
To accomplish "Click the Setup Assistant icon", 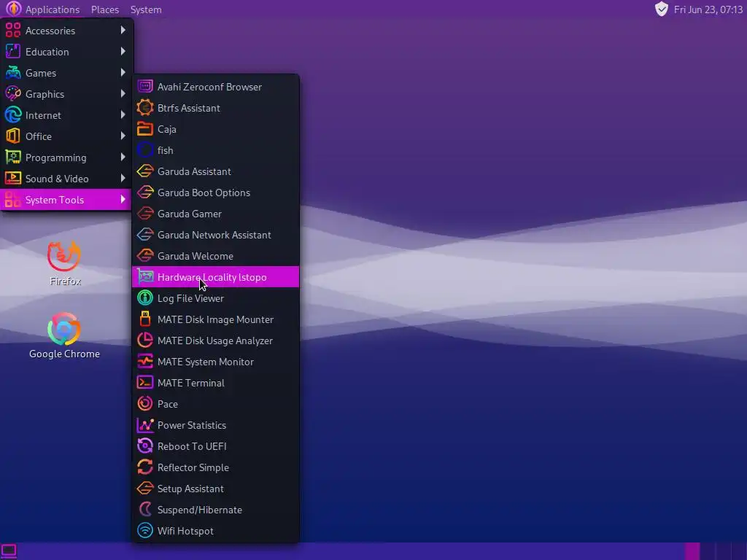I will (145, 489).
